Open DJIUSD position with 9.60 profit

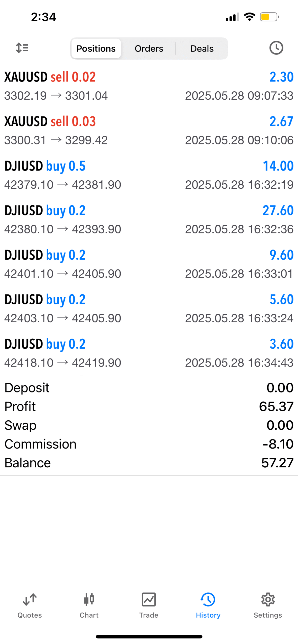click(x=149, y=264)
